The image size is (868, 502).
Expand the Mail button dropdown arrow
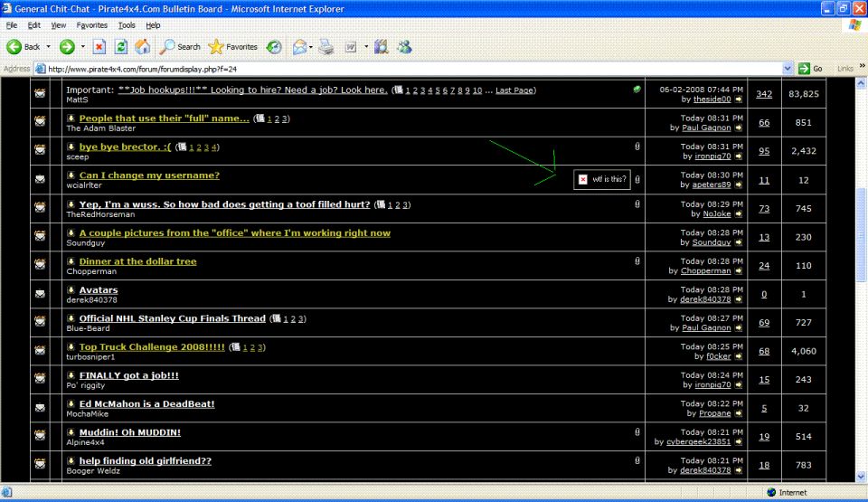click(310, 47)
